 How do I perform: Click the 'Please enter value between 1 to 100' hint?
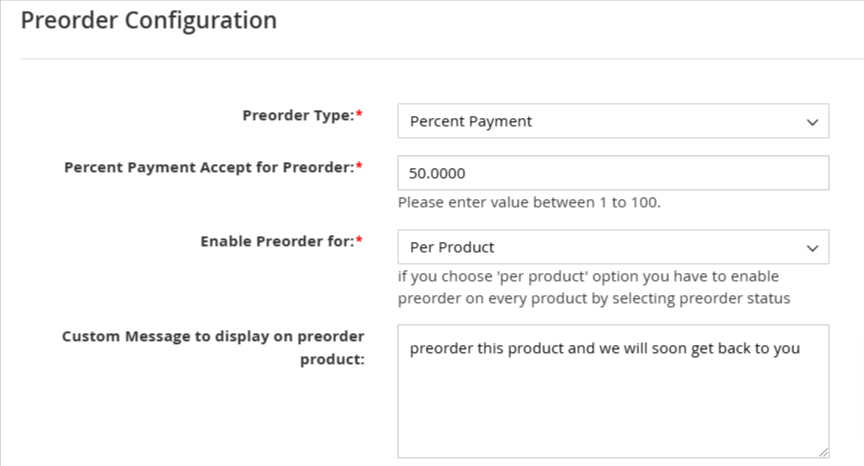tap(529, 202)
